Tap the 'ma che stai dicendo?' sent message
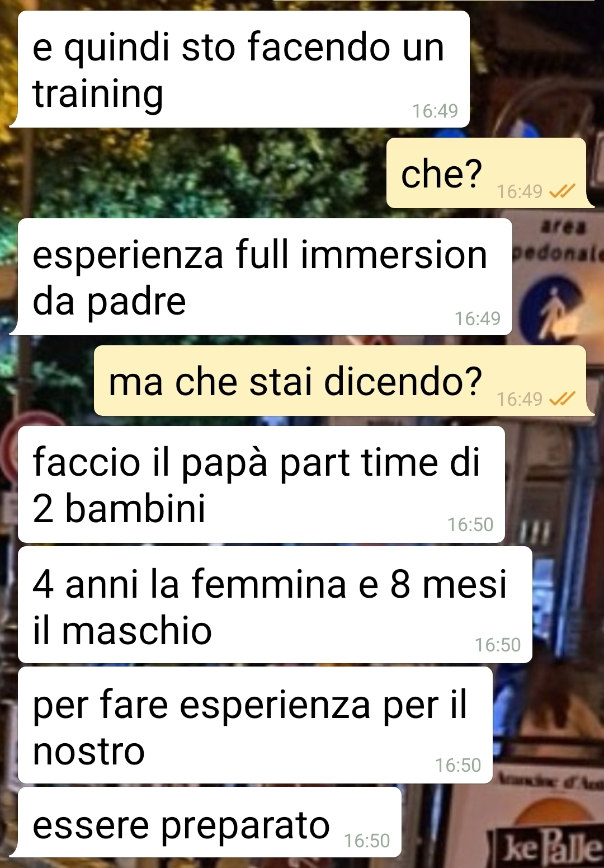Image resolution: width=604 pixels, height=868 pixels. [340, 381]
